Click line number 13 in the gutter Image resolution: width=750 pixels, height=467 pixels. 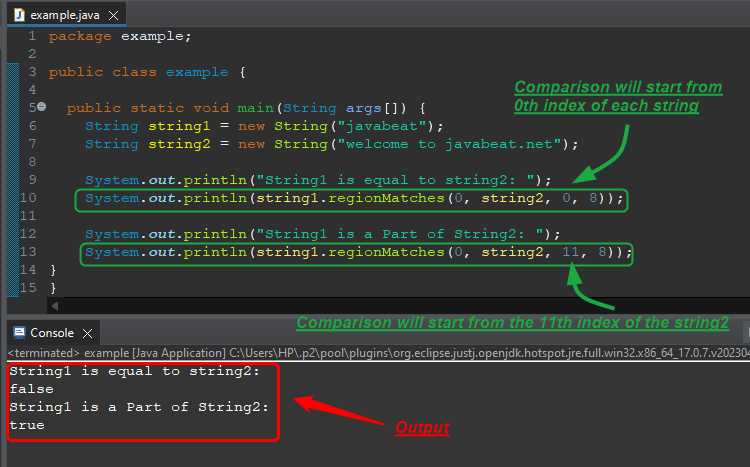pyautogui.click(x=28, y=252)
